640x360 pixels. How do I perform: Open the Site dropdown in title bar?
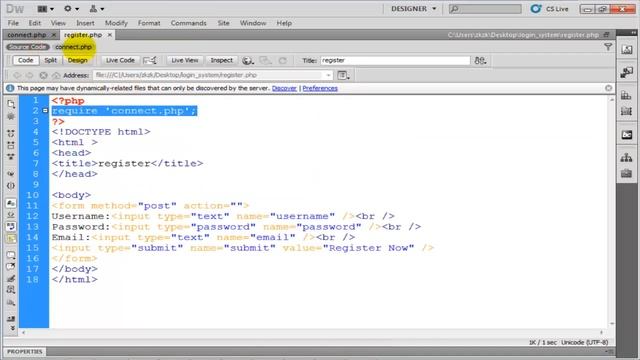97,9
